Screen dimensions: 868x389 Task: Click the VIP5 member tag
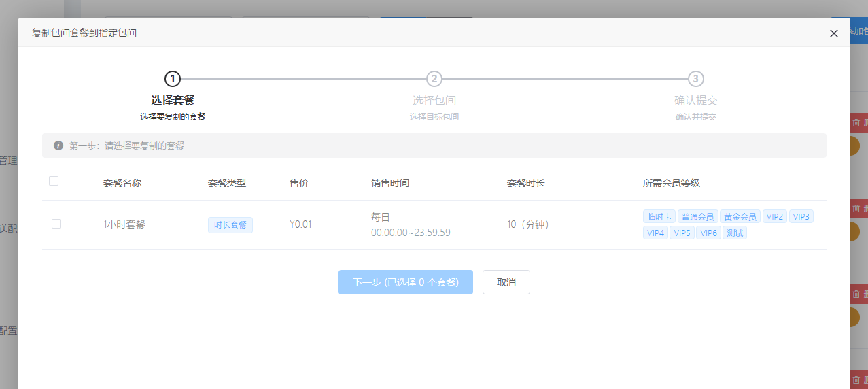[682, 233]
